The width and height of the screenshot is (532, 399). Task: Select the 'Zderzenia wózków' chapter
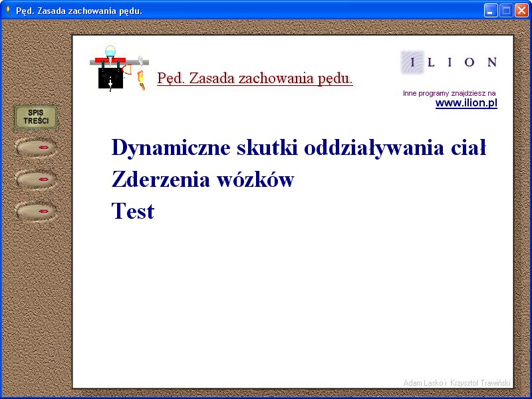coord(203,180)
